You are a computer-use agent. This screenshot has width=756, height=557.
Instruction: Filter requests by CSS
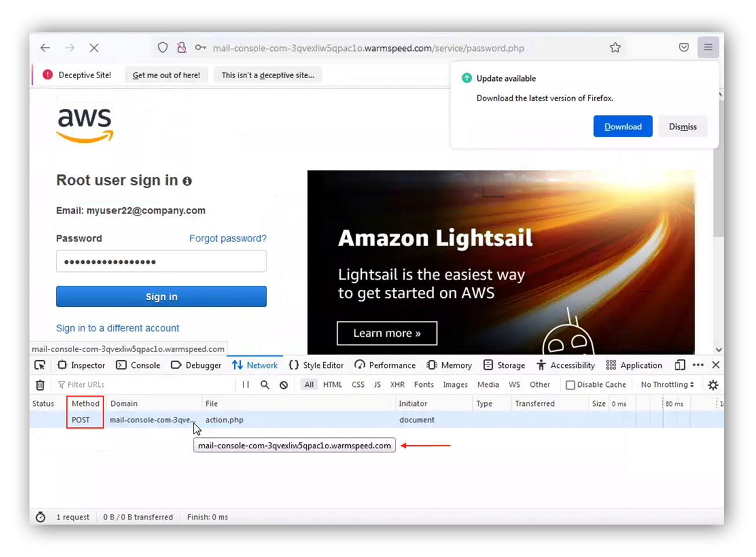[358, 385]
